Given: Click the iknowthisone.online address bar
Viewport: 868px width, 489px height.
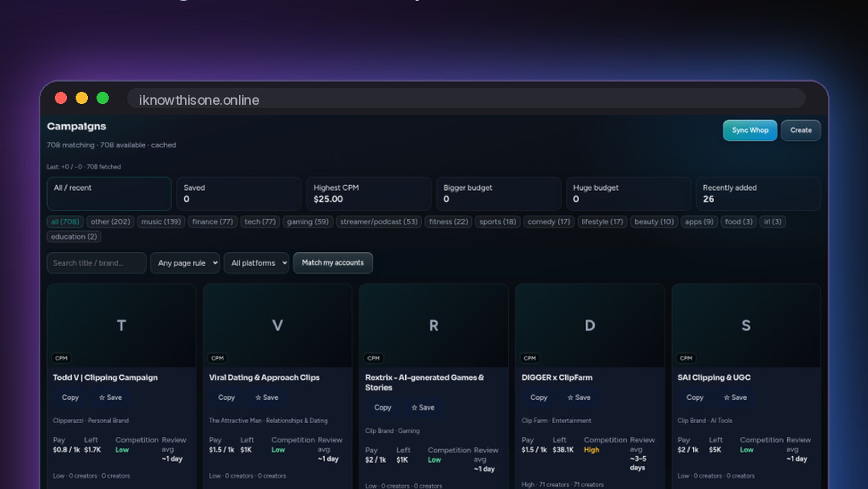Looking at the screenshot, I should (466, 98).
